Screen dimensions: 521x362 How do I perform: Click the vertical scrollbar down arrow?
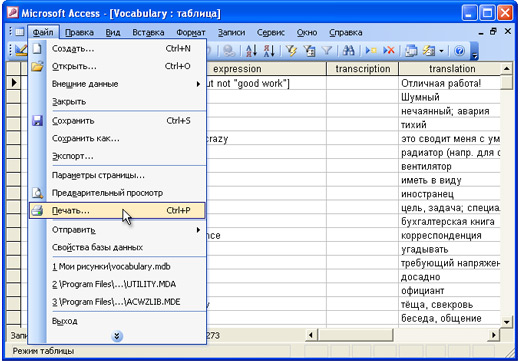coord(507,322)
